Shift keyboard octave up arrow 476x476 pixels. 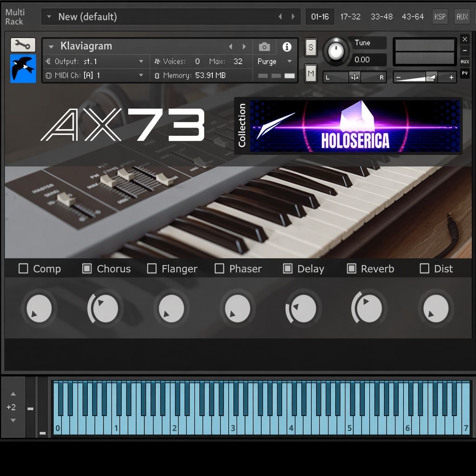13,394
